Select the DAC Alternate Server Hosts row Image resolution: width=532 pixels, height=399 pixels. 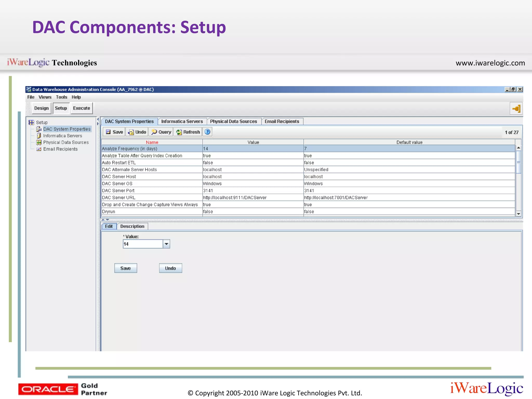point(308,170)
